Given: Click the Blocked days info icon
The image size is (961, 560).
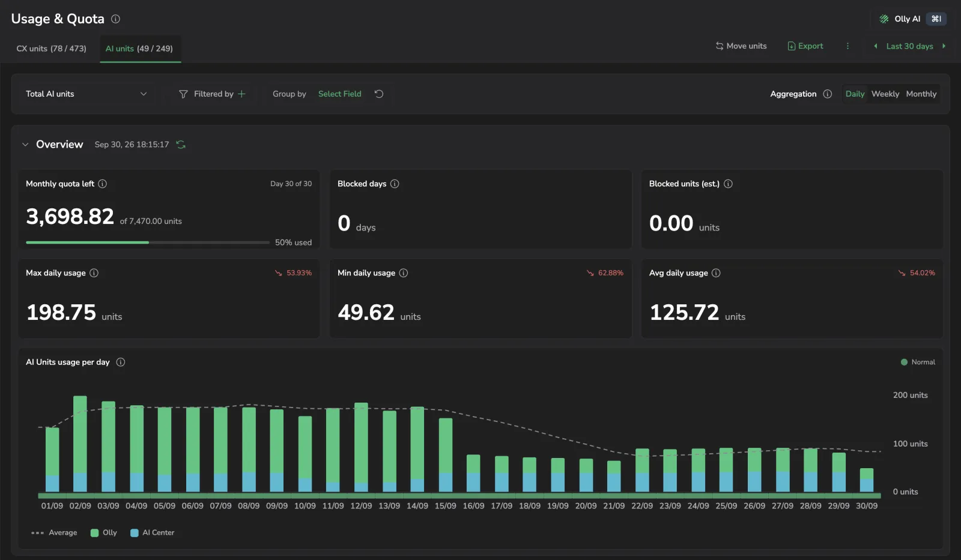Looking at the screenshot, I should [395, 184].
